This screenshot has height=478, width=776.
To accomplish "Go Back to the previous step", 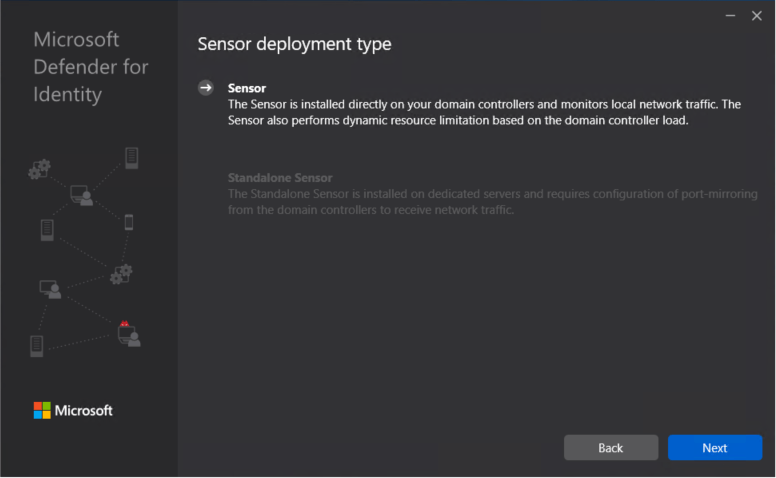I will click(x=610, y=448).
